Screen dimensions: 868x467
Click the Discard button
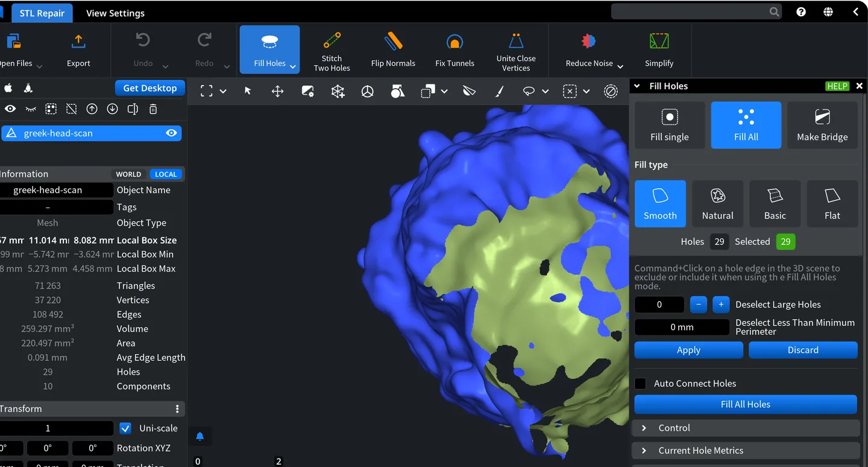click(803, 350)
